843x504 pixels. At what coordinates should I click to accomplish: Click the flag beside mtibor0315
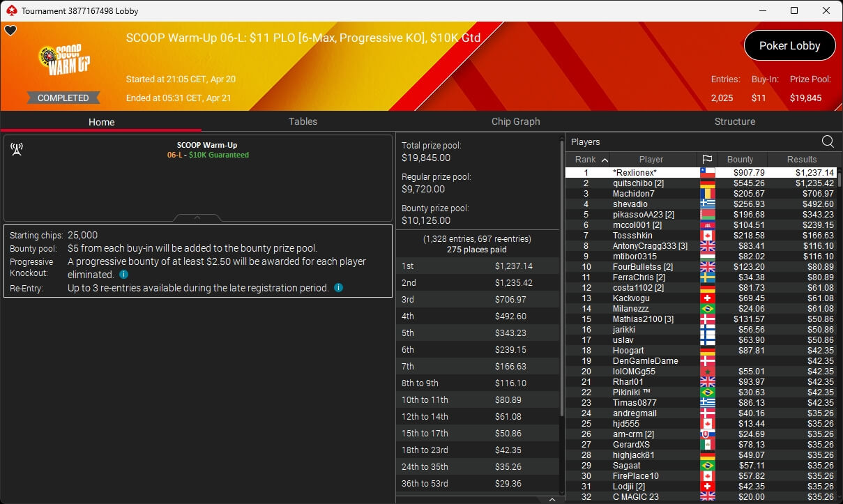point(707,257)
